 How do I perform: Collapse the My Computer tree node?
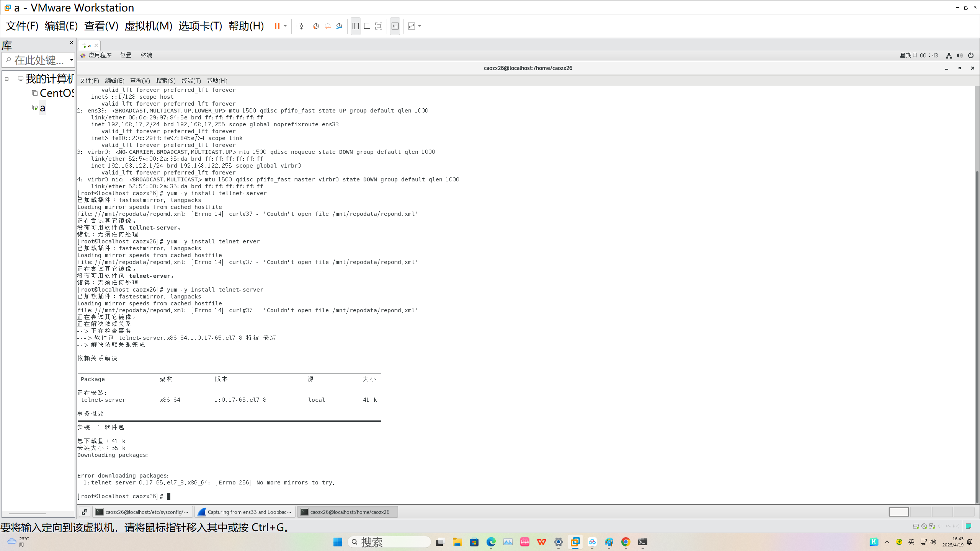click(x=7, y=79)
